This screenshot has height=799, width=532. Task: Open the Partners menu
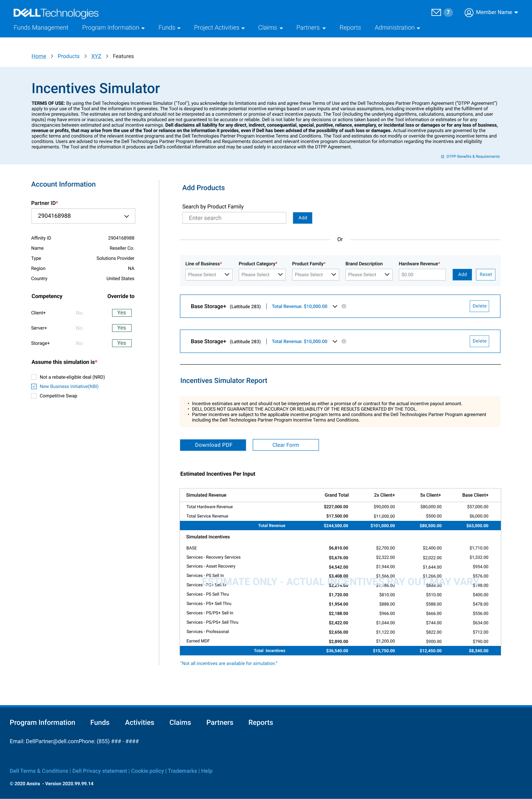[311, 28]
